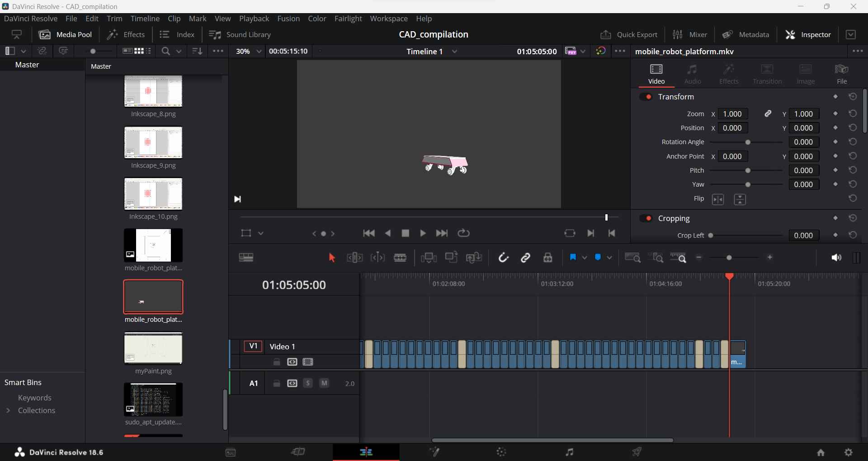868x461 pixels.
Task: Click Detail Zoom icon
Action: (656, 258)
